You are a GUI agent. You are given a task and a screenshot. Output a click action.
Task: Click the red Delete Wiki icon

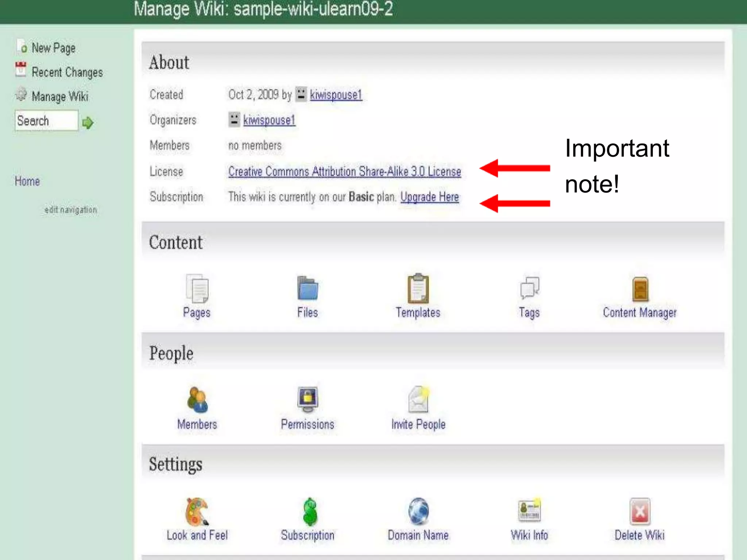pos(640,511)
